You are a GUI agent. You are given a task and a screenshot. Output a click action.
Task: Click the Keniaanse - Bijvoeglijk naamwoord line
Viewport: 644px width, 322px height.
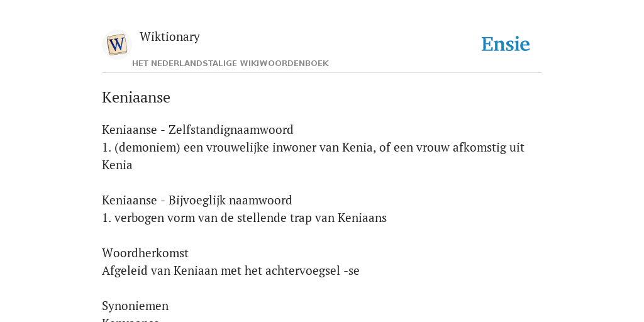(197, 201)
